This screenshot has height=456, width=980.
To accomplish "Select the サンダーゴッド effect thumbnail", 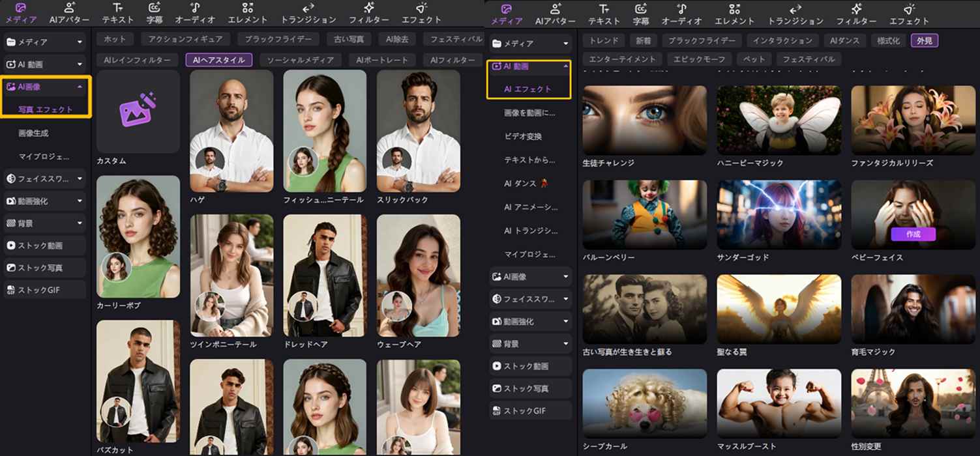I will tap(779, 215).
